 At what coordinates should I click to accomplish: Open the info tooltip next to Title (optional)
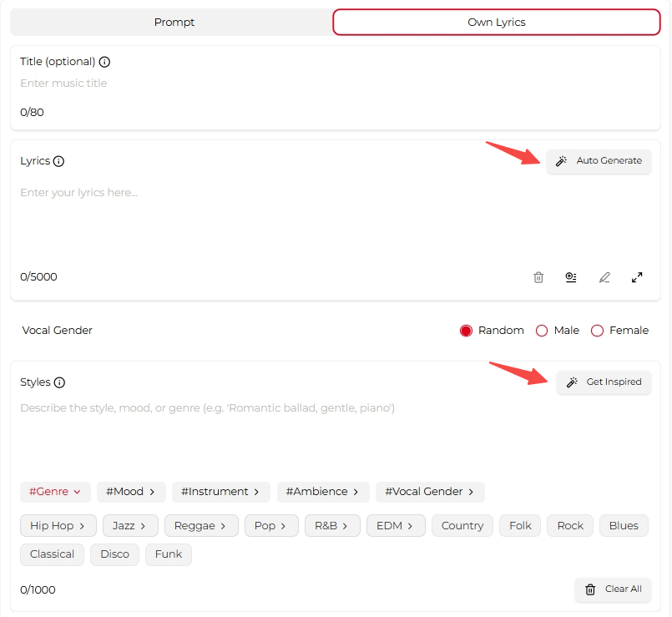[x=104, y=62]
